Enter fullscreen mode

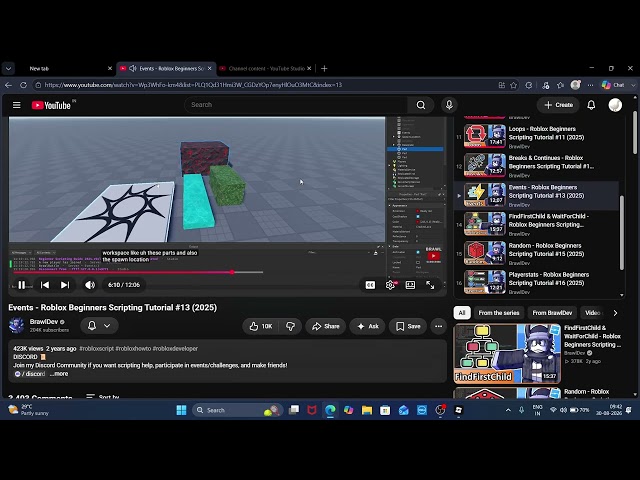[x=430, y=285]
